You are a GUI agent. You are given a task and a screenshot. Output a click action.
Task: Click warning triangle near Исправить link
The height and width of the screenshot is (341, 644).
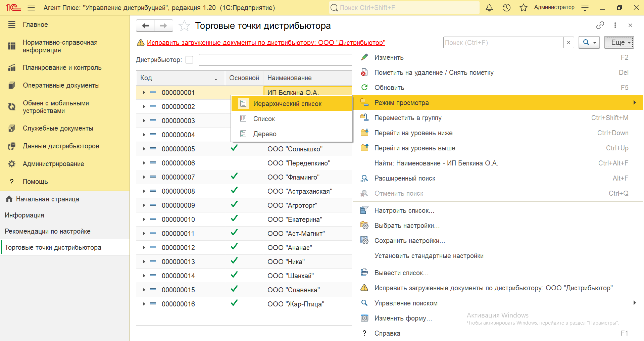coord(140,43)
